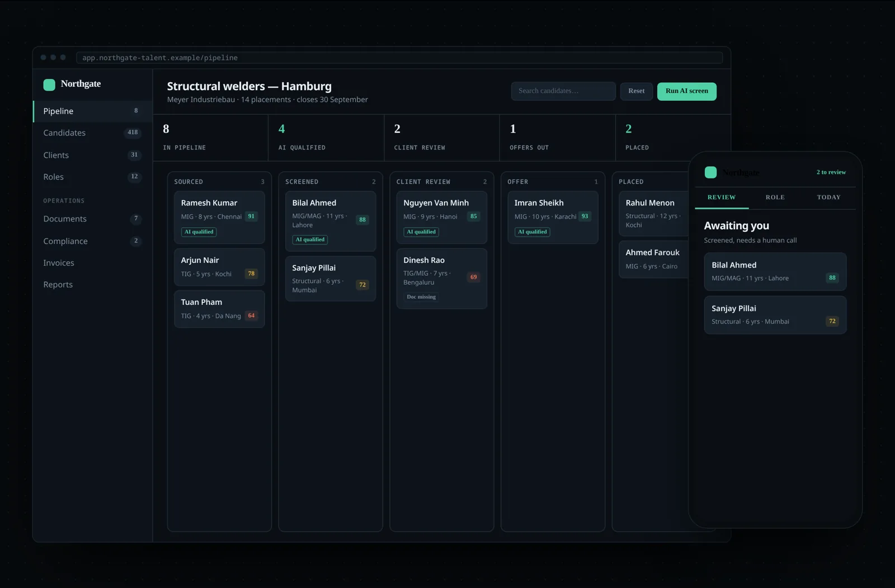This screenshot has height=588, width=895.
Task: Open the Pipeline section in the sidebar
Action: tap(93, 111)
